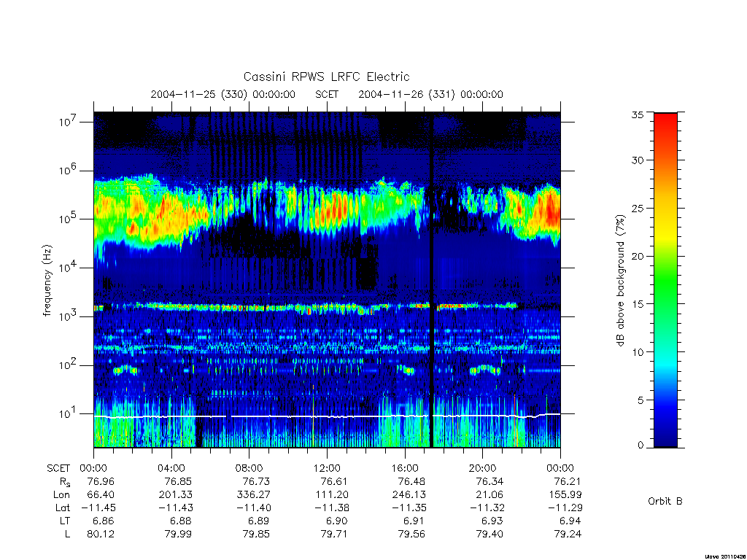Select the longitude value "201.33"

175,495
